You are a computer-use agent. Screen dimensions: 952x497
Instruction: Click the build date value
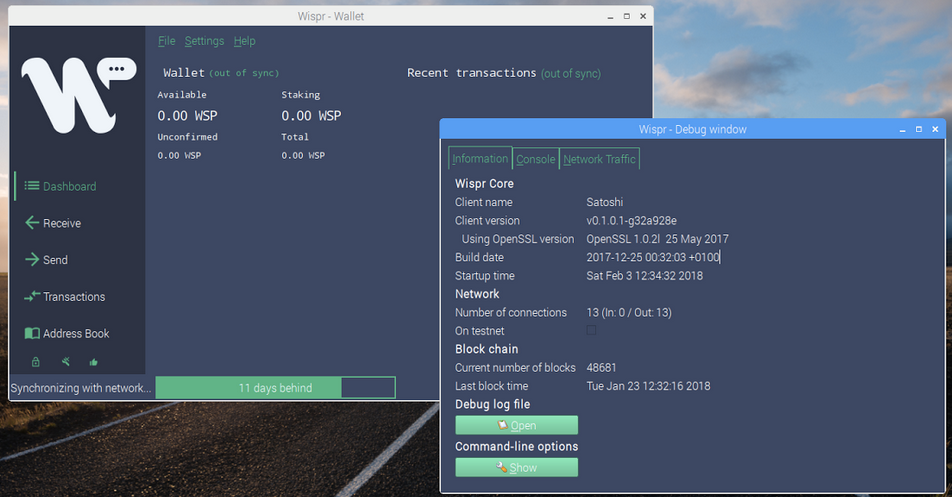(653, 257)
